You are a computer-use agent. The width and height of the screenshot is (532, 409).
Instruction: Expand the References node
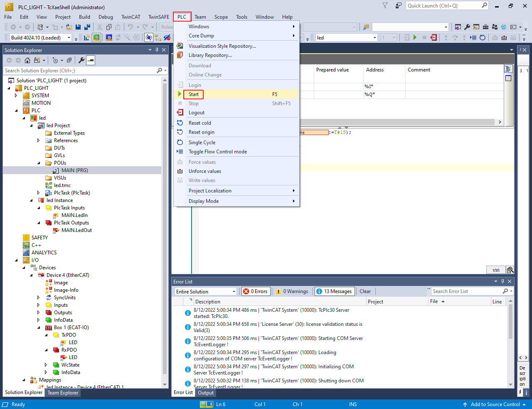tap(39, 140)
